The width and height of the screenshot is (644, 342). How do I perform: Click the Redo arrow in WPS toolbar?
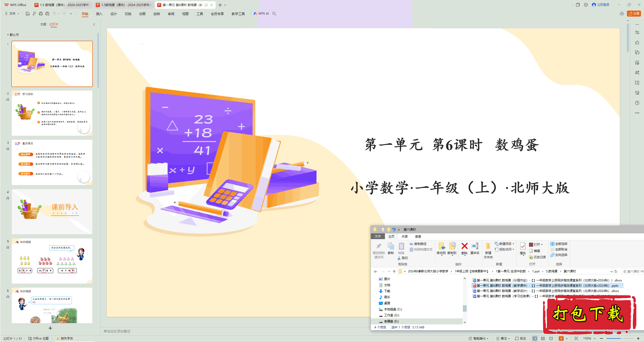coord(64,14)
